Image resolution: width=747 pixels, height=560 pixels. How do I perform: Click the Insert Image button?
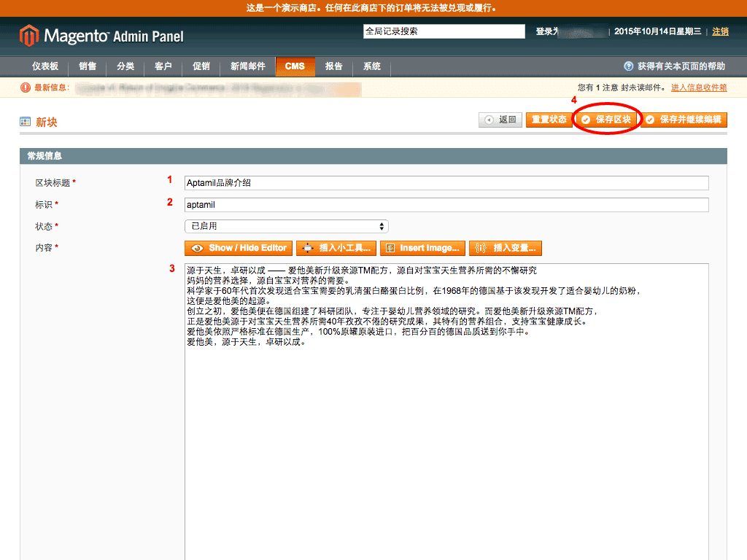pos(422,248)
